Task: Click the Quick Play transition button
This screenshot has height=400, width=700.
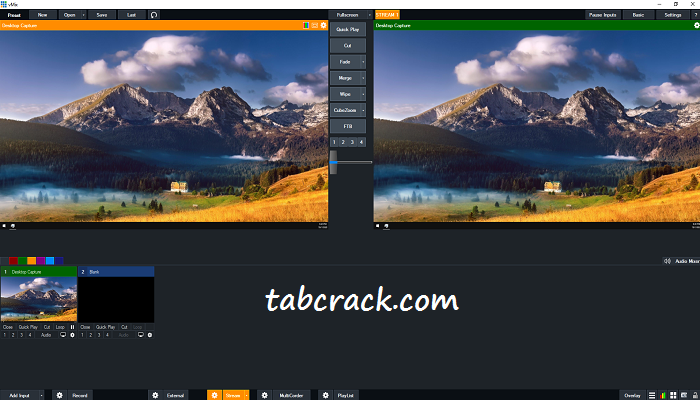Action: [348, 29]
